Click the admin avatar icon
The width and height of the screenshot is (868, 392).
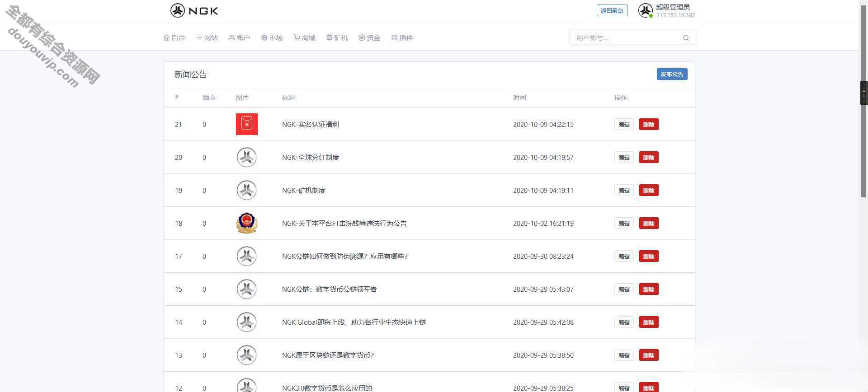click(x=645, y=10)
